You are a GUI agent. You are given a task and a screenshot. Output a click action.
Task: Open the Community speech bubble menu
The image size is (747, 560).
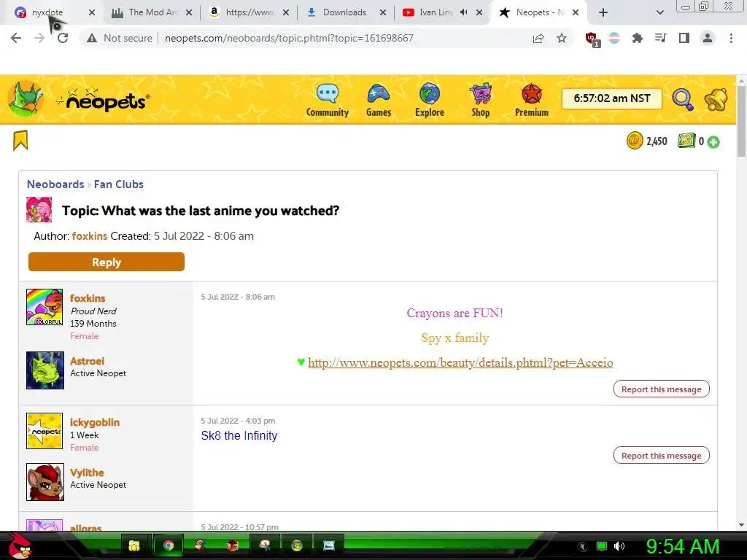click(328, 94)
